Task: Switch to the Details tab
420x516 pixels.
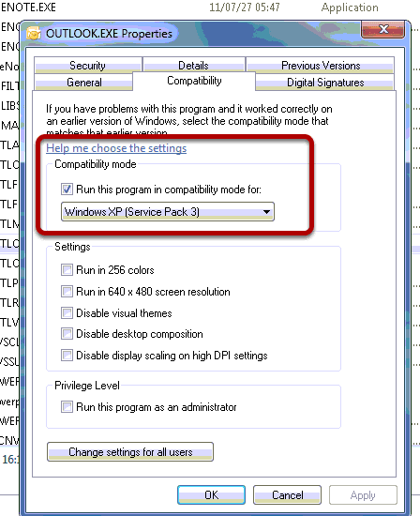Action: click(194, 65)
